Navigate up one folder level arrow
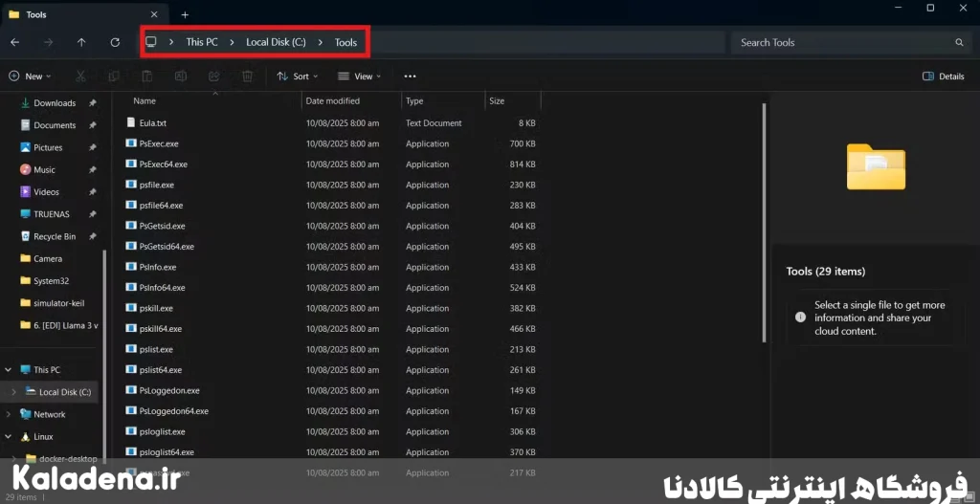The image size is (980, 504). point(81,42)
